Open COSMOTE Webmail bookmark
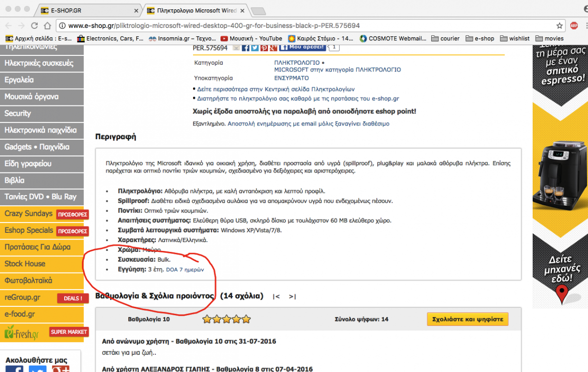 tap(393, 38)
